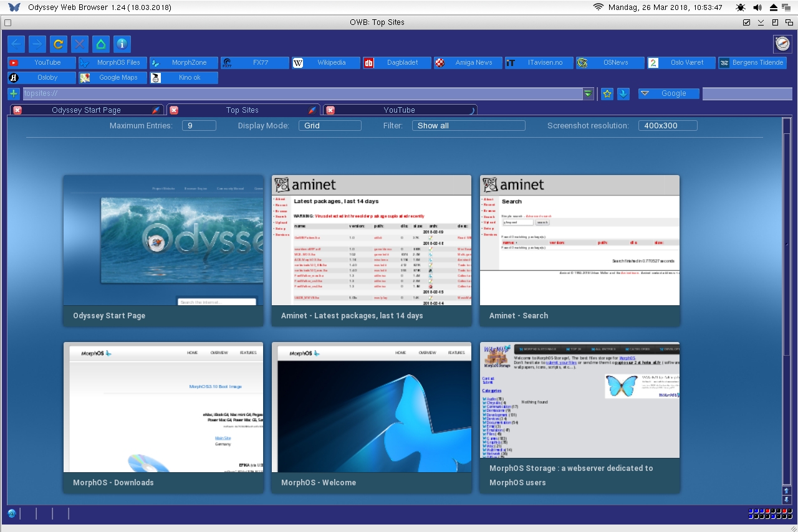Open the blue info icon in the toolbar
Viewport: 798px width, 532px height.
[x=122, y=44]
